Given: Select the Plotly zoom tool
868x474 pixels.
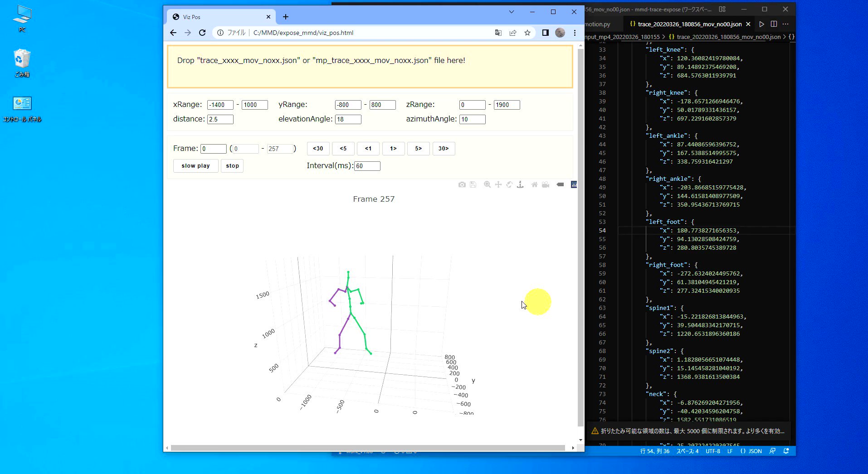Looking at the screenshot, I should pyautogui.click(x=487, y=184).
